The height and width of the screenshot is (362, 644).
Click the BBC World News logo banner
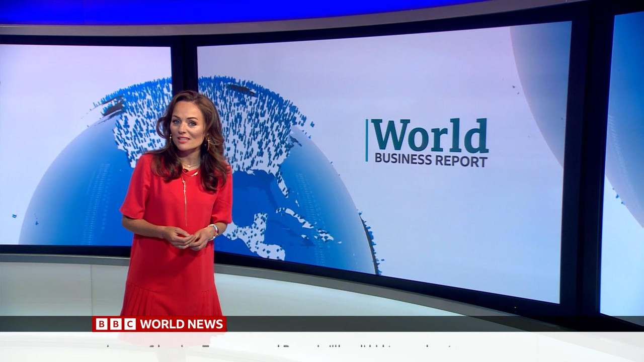pyautogui.click(x=159, y=324)
